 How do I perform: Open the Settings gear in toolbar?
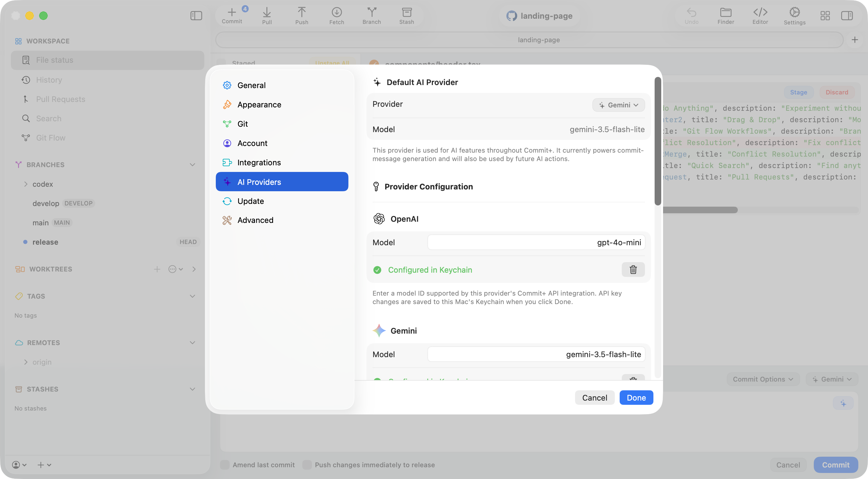point(794,15)
